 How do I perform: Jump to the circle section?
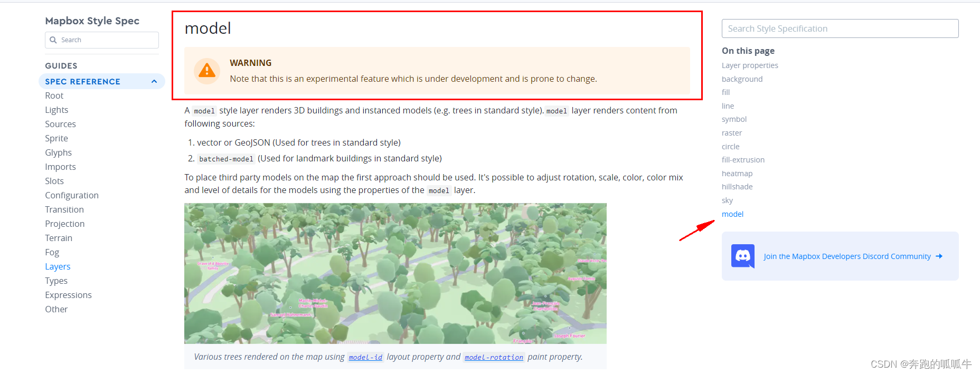tap(731, 147)
